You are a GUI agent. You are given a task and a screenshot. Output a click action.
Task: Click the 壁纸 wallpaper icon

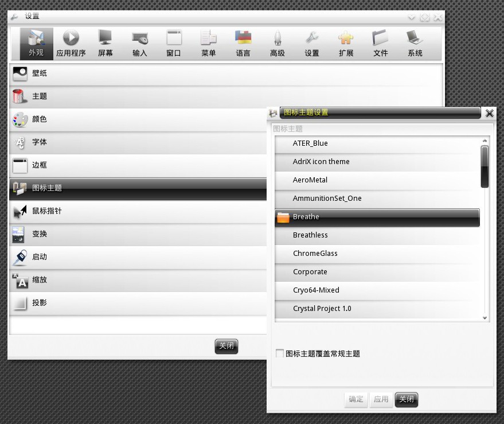(20, 73)
